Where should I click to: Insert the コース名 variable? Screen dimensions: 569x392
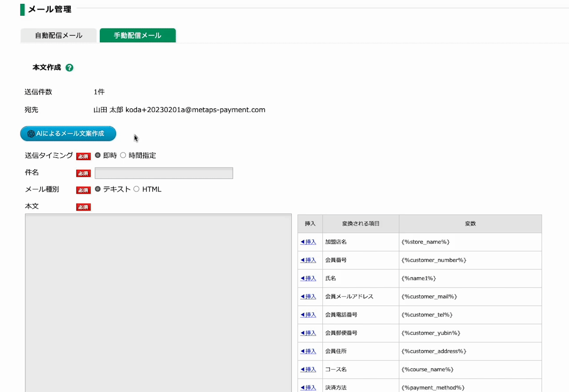(x=309, y=370)
